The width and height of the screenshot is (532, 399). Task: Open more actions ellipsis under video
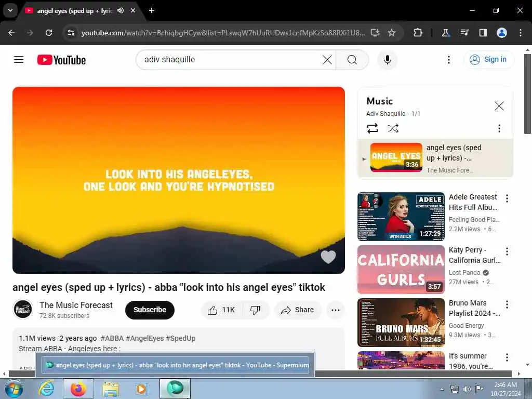click(x=335, y=310)
